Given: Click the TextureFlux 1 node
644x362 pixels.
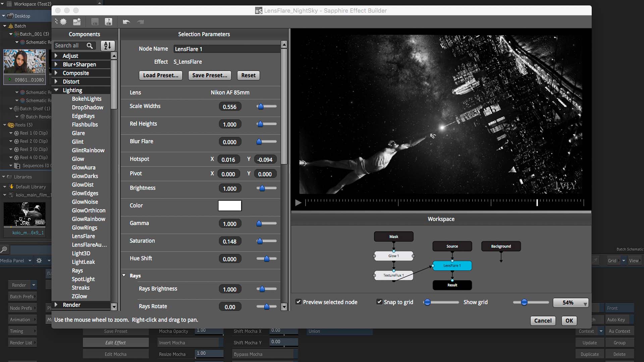Looking at the screenshot, I should pyautogui.click(x=393, y=275).
